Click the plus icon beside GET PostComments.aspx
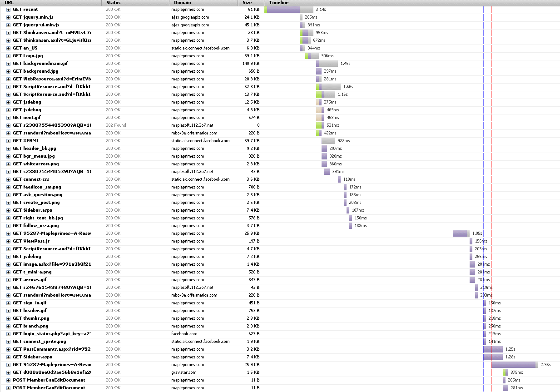 pos(8,349)
